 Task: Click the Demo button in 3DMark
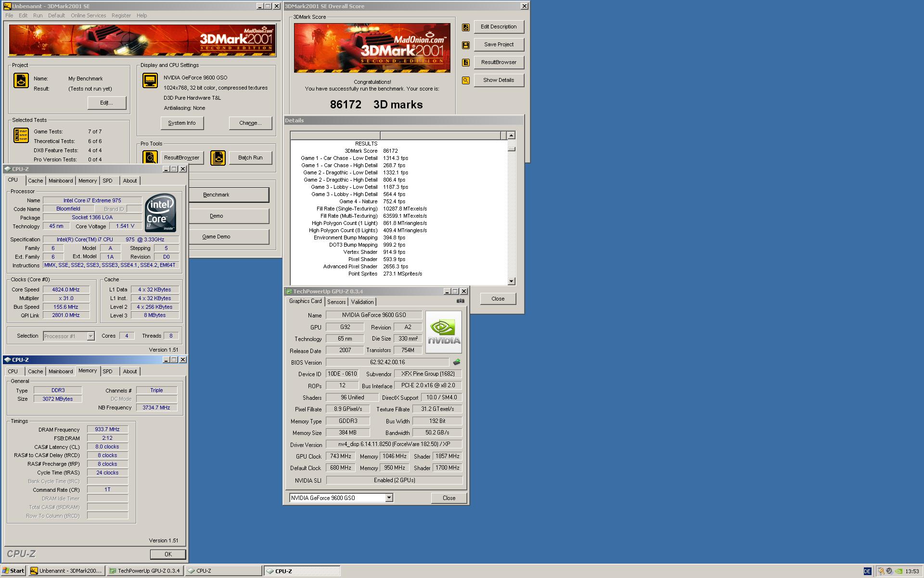coord(228,216)
